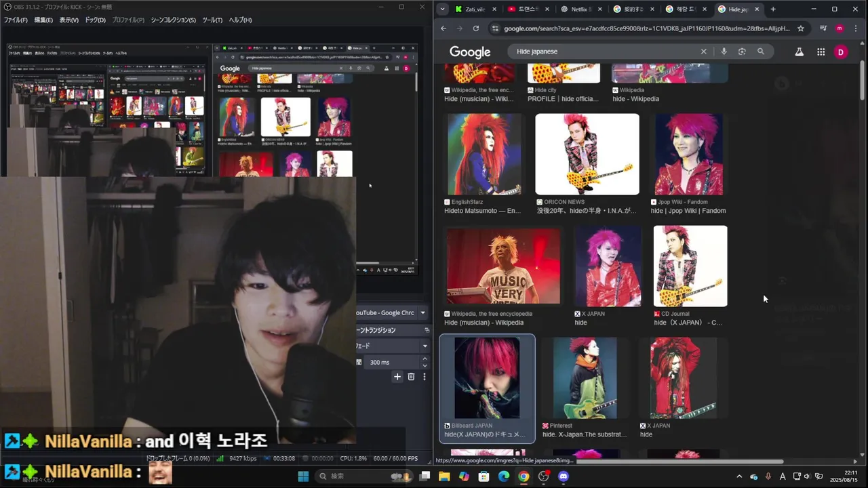
Task: Open OBS ファイル(F) menu
Action: tap(16, 20)
